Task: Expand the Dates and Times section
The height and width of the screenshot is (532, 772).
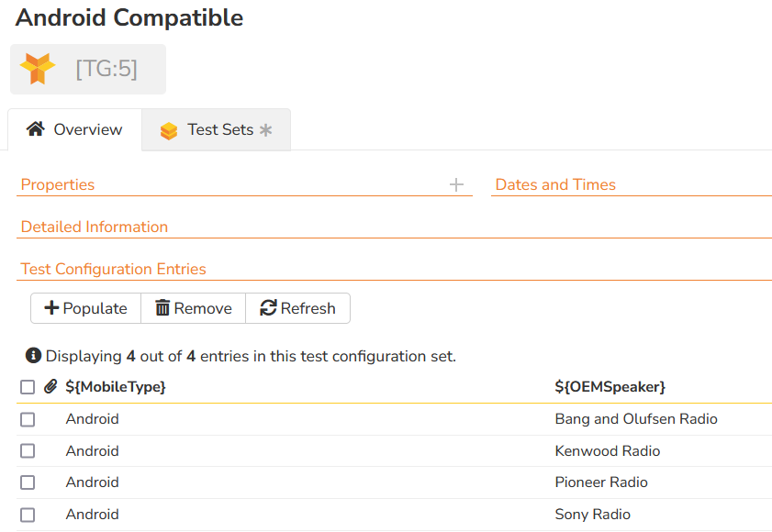Action: tap(555, 185)
